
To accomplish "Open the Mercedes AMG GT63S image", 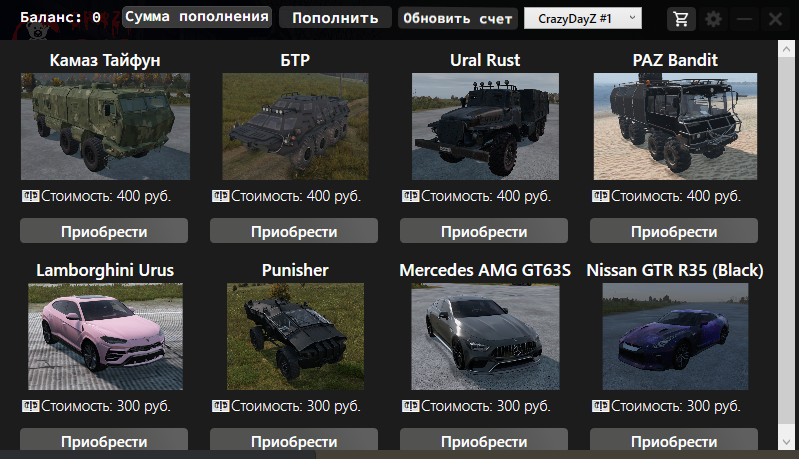I will (x=485, y=337).
